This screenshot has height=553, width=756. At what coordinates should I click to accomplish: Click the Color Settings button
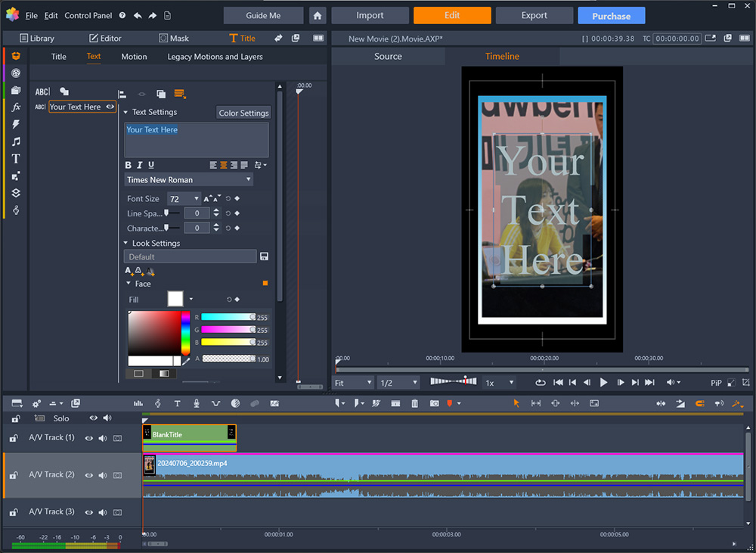[243, 113]
